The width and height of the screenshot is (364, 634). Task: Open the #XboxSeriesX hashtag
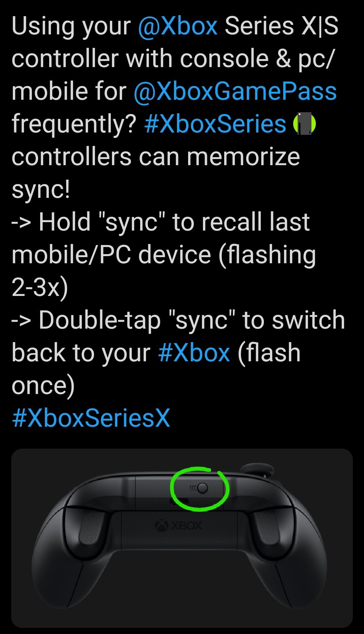[x=91, y=418]
